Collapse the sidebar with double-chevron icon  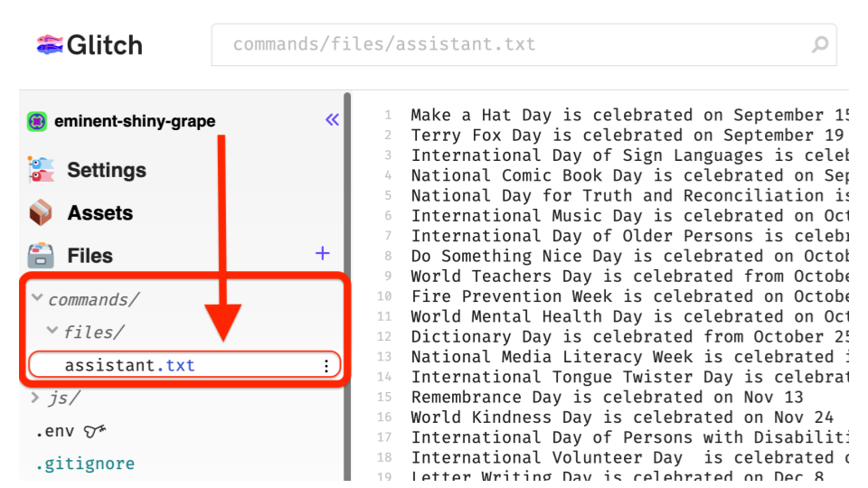pos(332,119)
